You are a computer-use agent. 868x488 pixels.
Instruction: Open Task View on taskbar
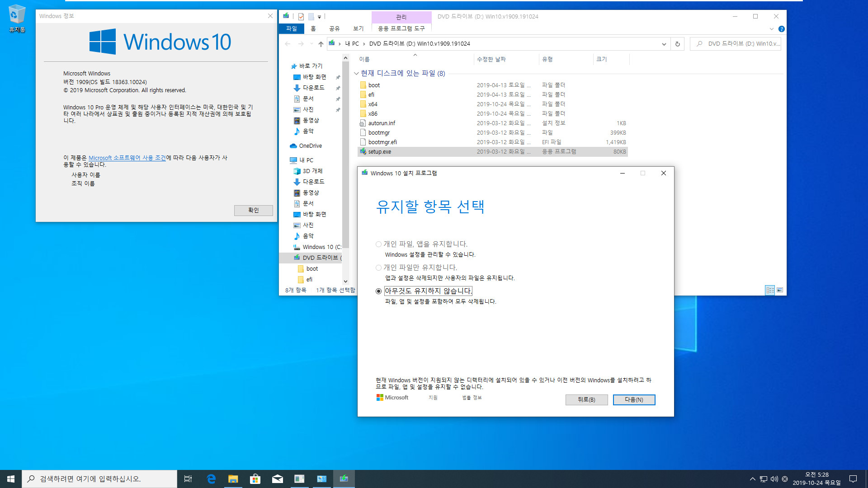(x=188, y=479)
